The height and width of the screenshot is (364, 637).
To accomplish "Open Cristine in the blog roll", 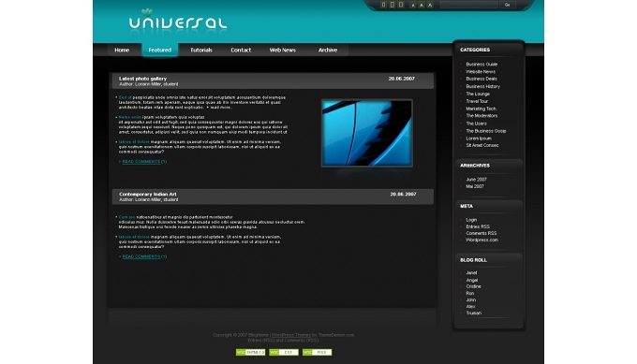I will tap(473, 286).
